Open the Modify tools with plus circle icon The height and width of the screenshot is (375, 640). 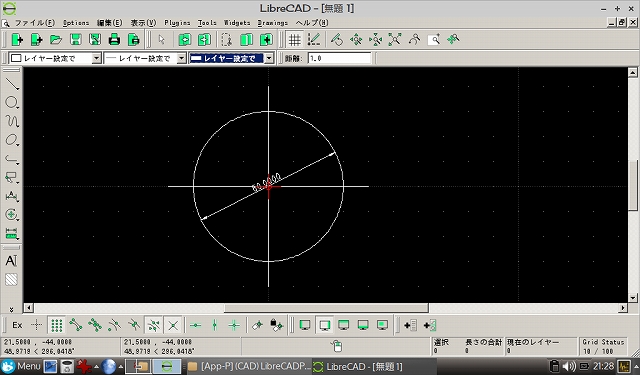pyautogui.click(x=12, y=215)
